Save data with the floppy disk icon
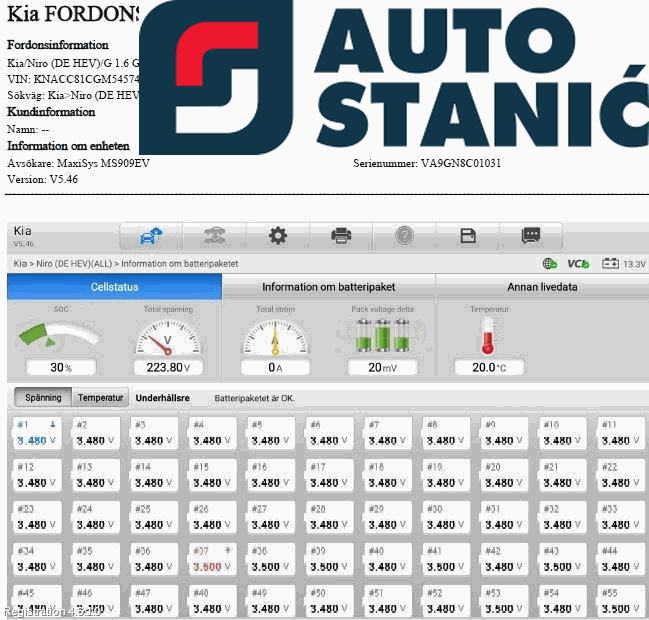This screenshot has width=649, height=620. coord(468,236)
